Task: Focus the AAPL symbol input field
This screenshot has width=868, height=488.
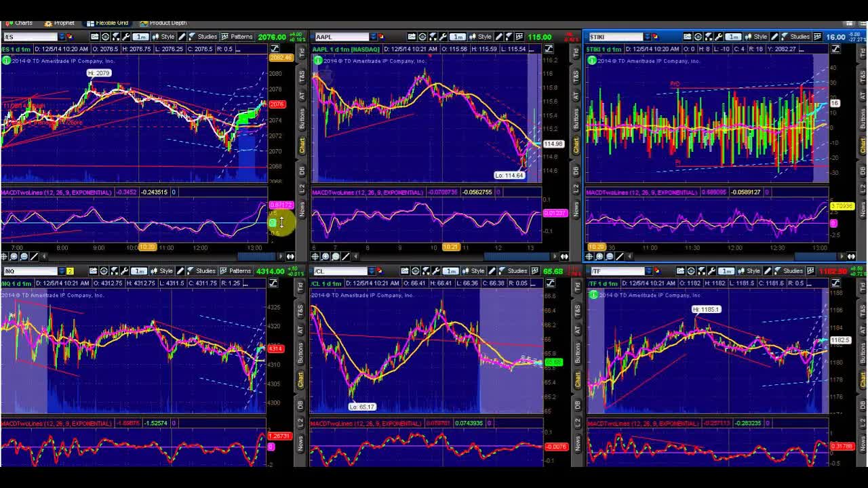Action: tap(342, 37)
